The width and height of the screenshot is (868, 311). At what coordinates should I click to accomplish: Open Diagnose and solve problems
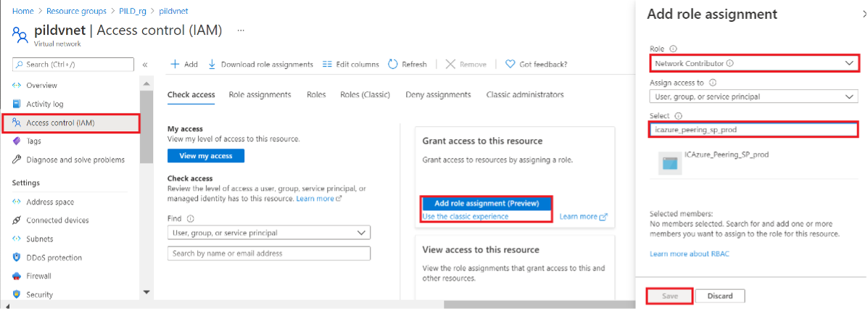[75, 159]
